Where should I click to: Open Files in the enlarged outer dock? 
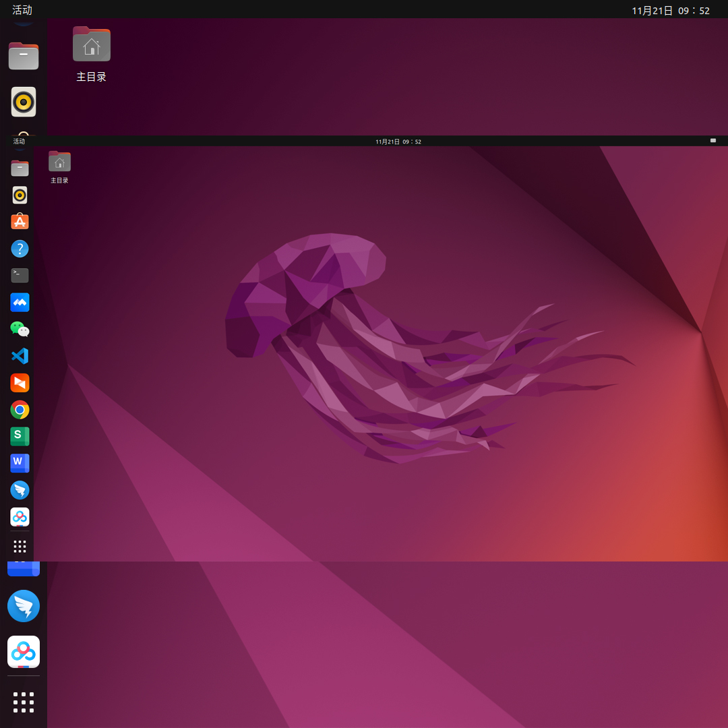click(x=23, y=56)
